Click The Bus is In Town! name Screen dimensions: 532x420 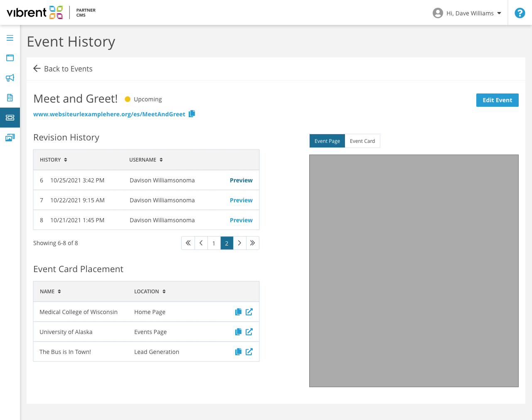(x=65, y=352)
